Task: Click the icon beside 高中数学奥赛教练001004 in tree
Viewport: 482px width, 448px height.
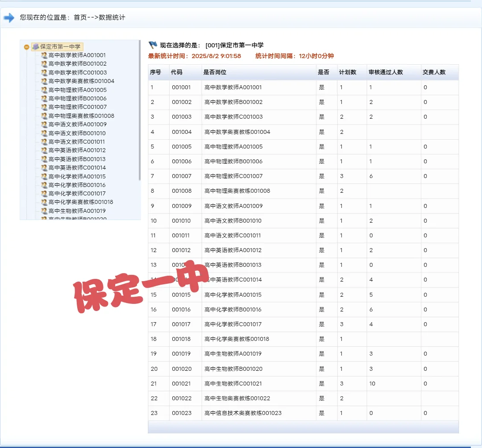Action: [44, 81]
